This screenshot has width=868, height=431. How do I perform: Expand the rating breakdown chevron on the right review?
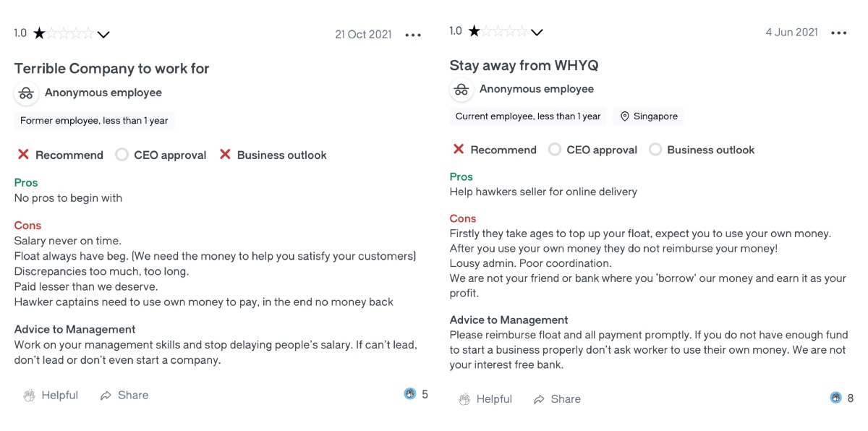(537, 32)
